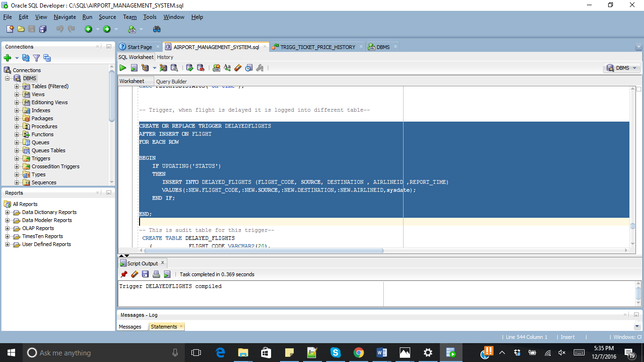Expand the OLAP Reports node
The image size is (644, 362).
click(8, 228)
